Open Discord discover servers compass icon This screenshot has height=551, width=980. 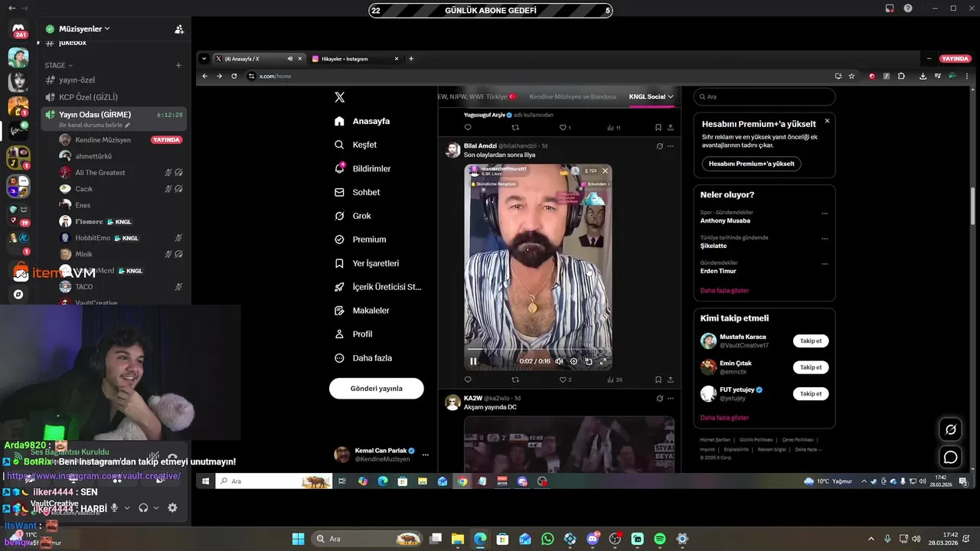[18, 294]
